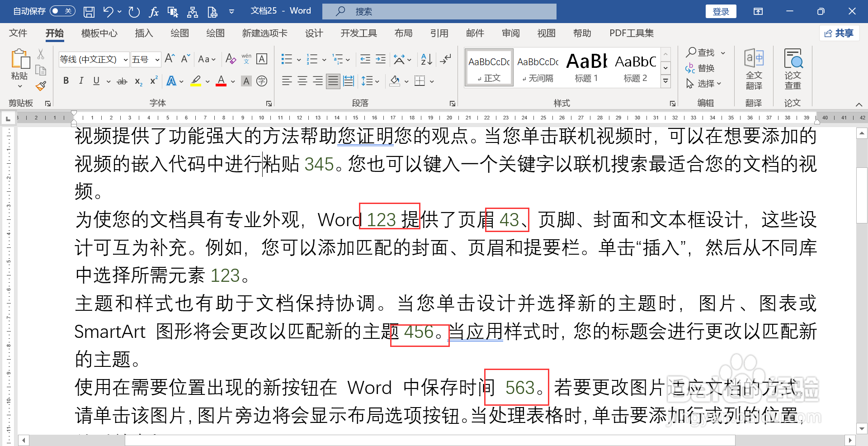
Task: Increase font size with grow font icon
Action: [x=170, y=59]
